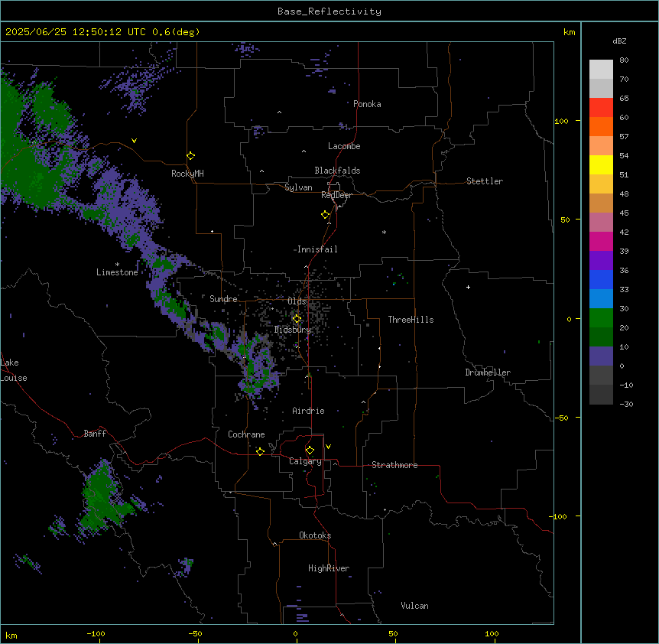Click the dBZ legend heading
This screenshot has width=659, height=644.
click(619, 41)
